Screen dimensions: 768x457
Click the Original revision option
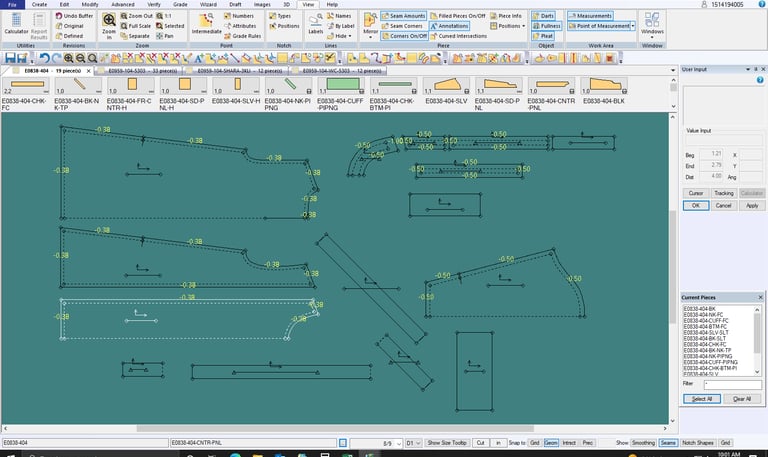[69, 26]
